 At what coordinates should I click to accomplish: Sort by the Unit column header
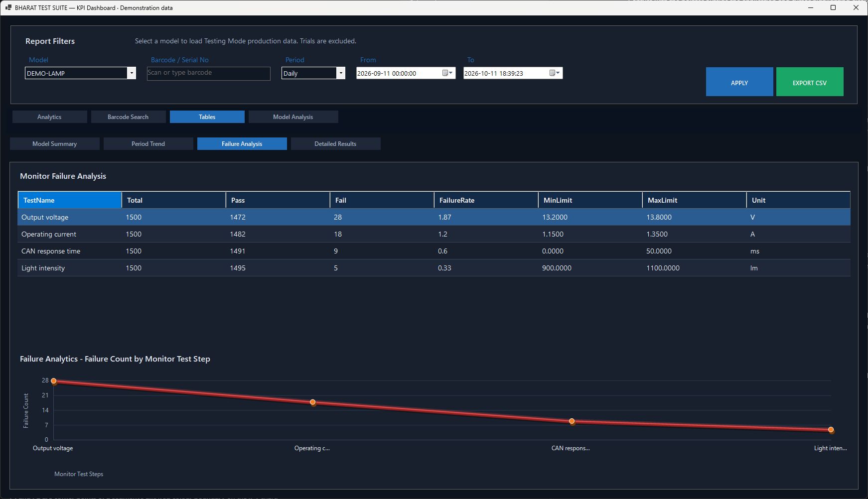click(x=798, y=200)
